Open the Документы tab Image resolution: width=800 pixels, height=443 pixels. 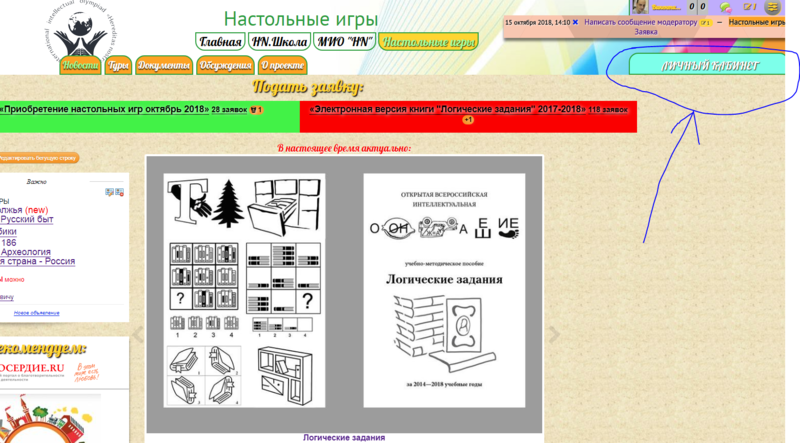(x=164, y=65)
